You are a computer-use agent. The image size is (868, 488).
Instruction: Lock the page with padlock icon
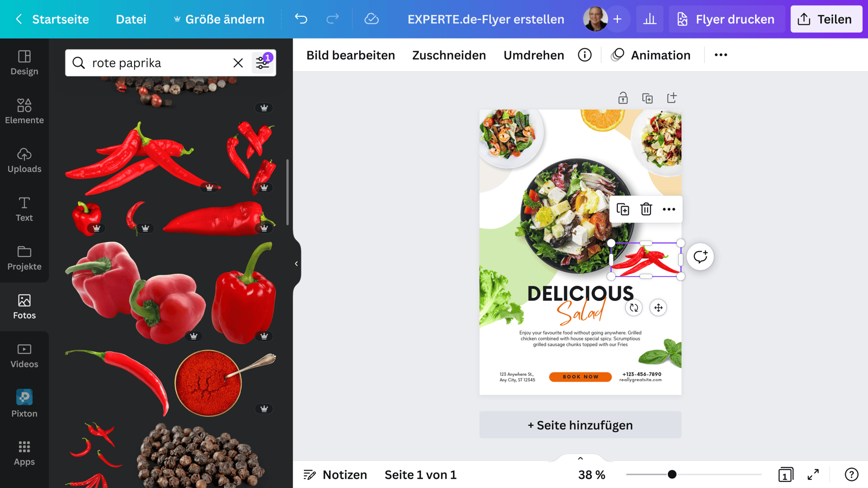623,98
